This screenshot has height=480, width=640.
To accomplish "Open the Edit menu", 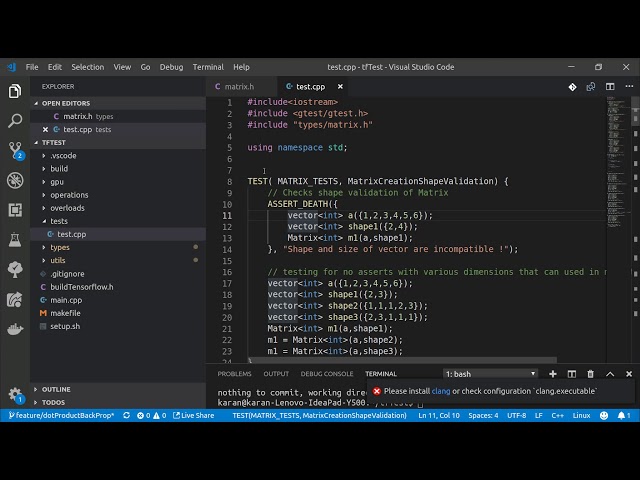I will click(55, 67).
